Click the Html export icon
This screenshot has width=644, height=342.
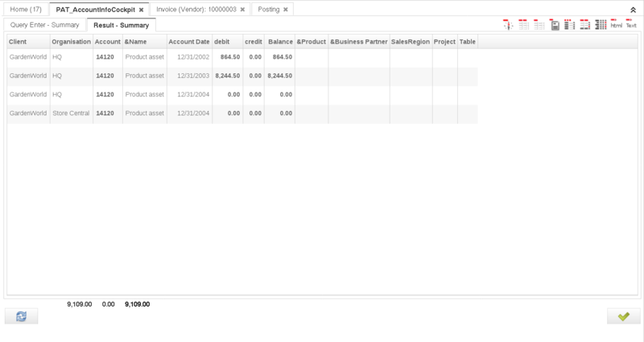[x=616, y=25]
